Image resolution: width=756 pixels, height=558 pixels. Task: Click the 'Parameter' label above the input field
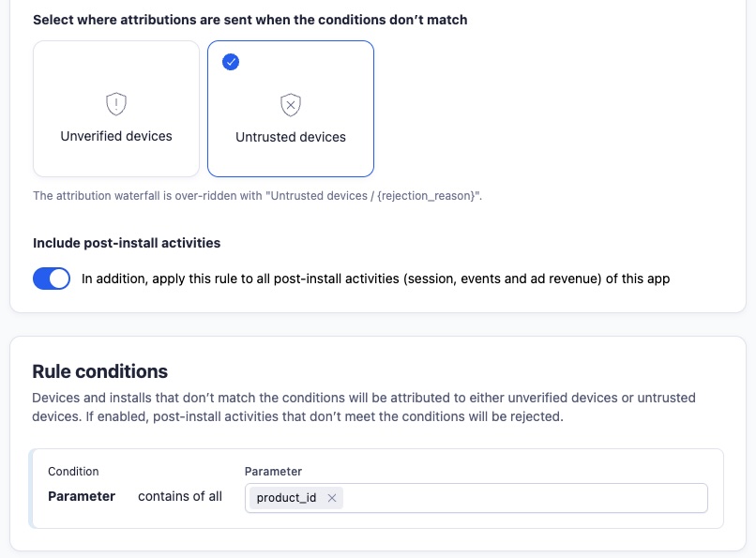pyautogui.click(x=273, y=471)
